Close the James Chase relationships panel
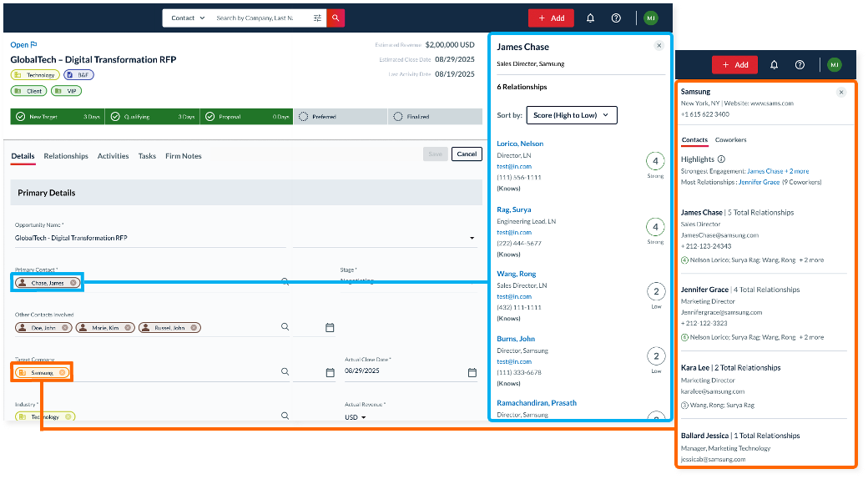Viewport: 868px width, 479px height. coord(659,46)
